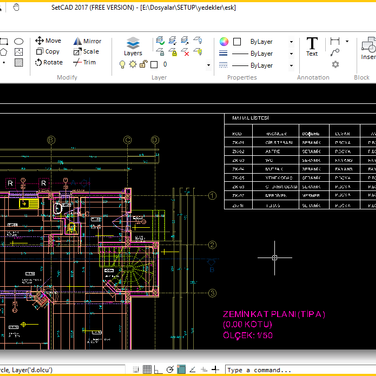The height and width of the screenshot is (376, 376).
Task: Click the Point draw tool
Action: [4, 62]
